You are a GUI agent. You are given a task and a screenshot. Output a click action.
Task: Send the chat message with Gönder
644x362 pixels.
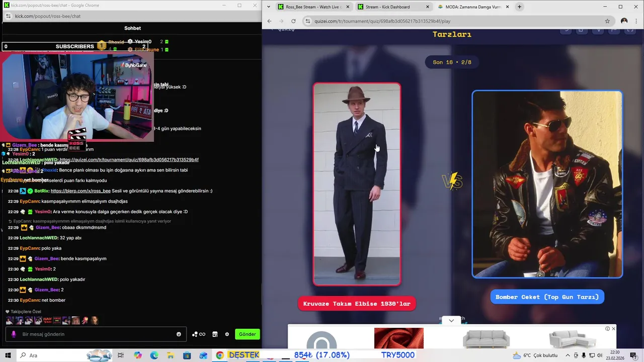tap(247, 334)
